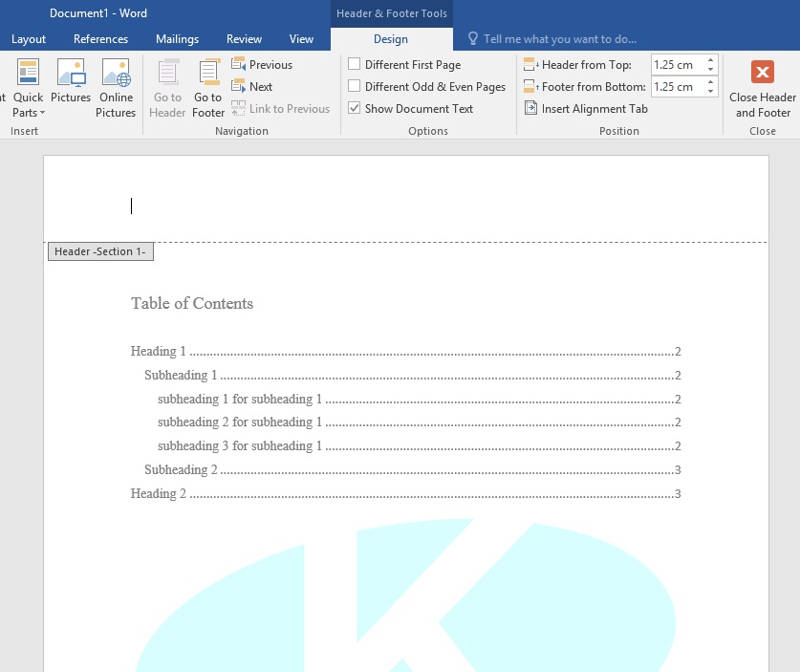Open the Quick Parts gallery icon
800x672 pixels.
[x=28, y=72]
